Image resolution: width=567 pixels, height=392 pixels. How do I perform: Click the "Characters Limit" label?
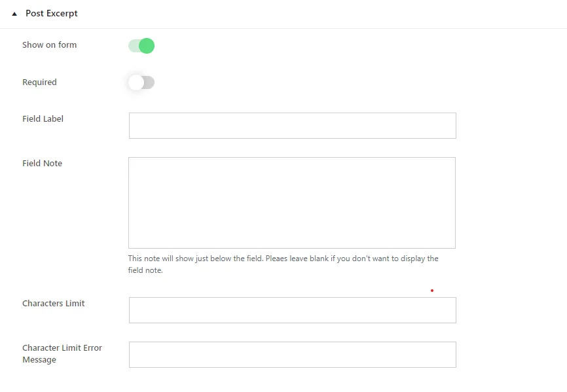[54, 303]
